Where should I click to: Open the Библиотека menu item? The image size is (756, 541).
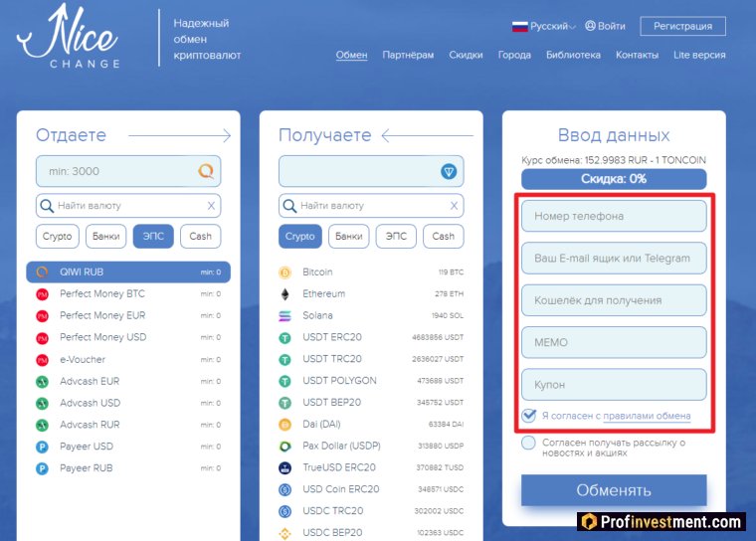(x=573, y=55)
